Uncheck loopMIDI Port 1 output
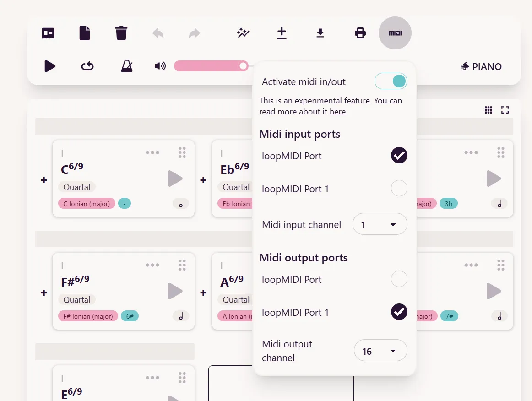The image size is (532, 401). (x=399, y=312)
